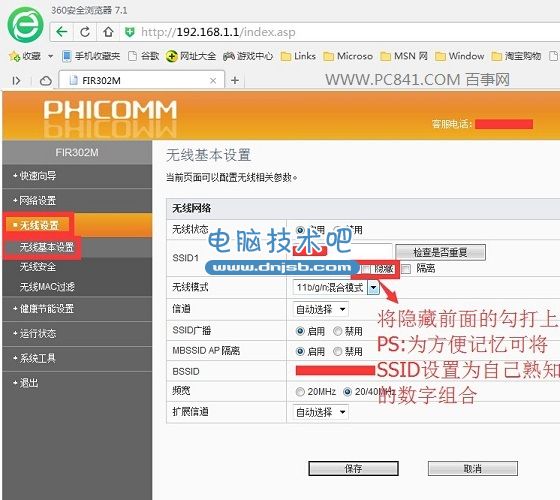The image size is (560, 500).
Task: Open the Microso bookmark folder
Action: pyautogui.click(x=348, y=56)
